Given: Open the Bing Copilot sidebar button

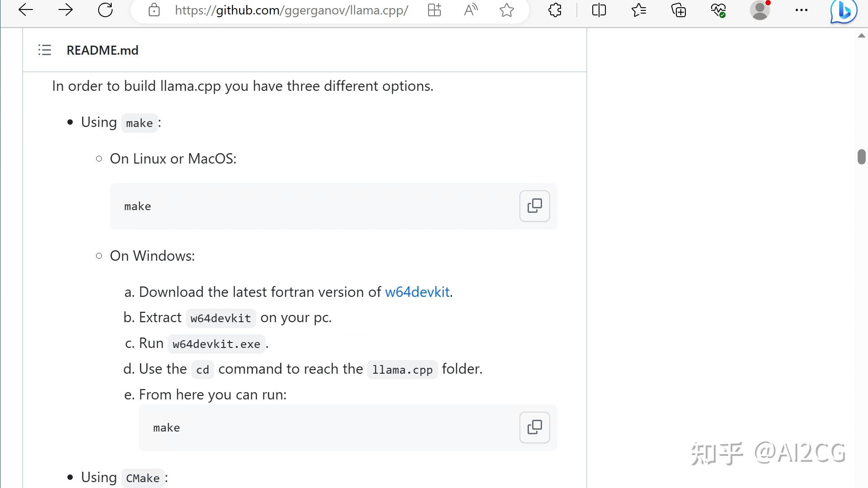Looking at the screenshot, I should coord(844,11).
